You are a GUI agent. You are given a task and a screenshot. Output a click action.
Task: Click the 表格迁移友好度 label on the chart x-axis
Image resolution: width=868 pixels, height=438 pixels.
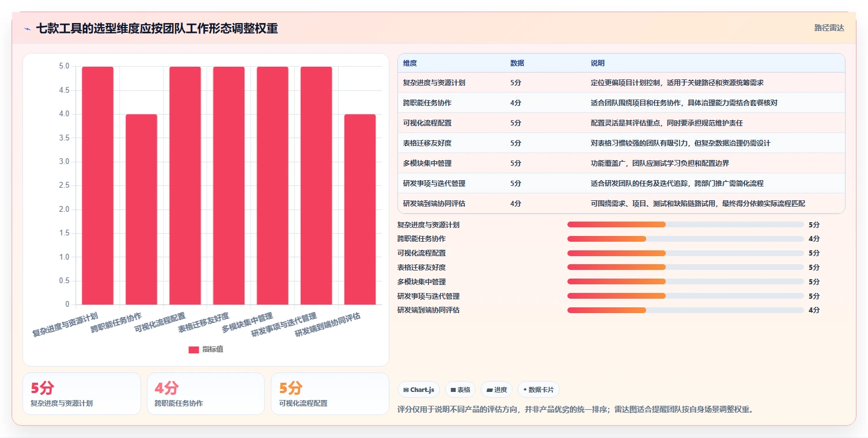pos(204,322)
